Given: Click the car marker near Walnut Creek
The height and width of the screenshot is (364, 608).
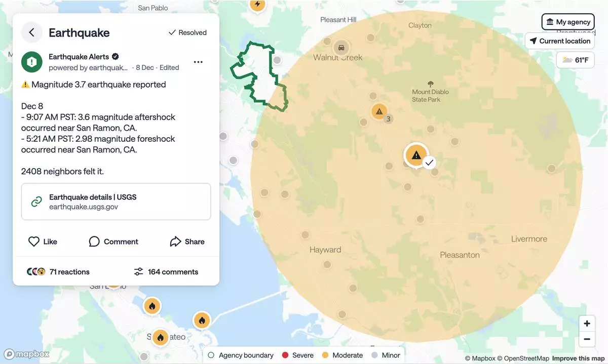Looking at the screenshot, I should [x=341, y=48].
